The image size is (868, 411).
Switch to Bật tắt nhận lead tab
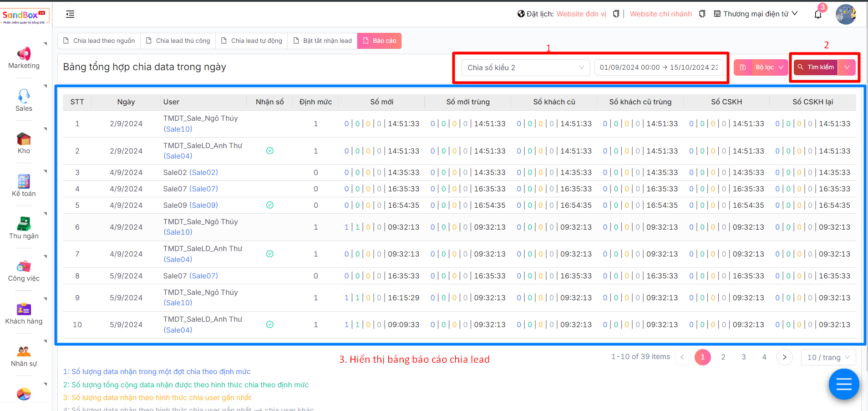pos(322,41)
